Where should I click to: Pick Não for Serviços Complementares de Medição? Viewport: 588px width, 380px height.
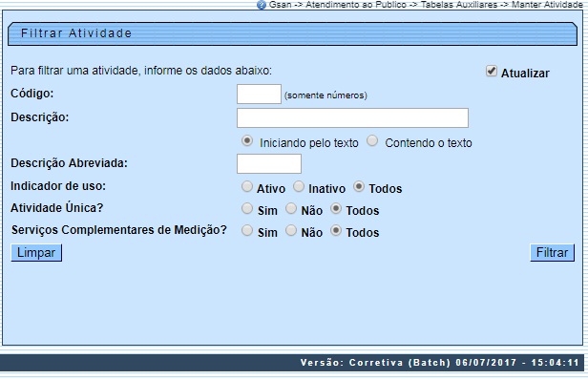tap(291, 230)
